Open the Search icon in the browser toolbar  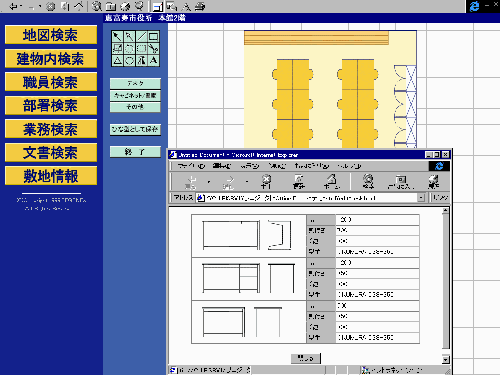(368, 182)
